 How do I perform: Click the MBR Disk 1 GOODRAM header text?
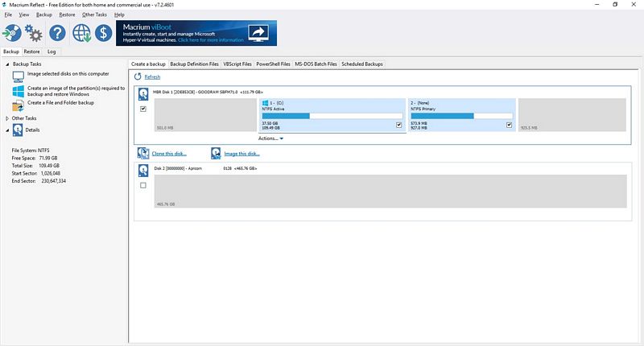point(208,92)
